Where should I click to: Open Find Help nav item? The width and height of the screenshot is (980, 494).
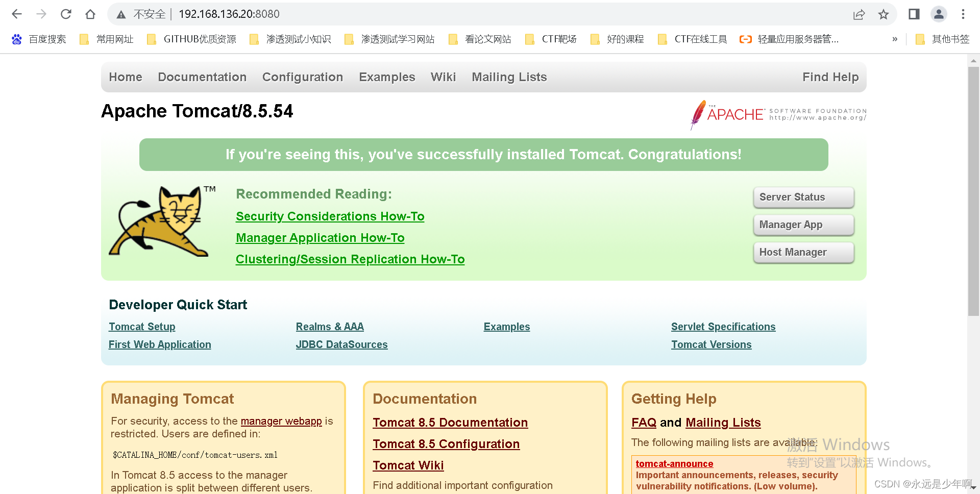[830, 77]
